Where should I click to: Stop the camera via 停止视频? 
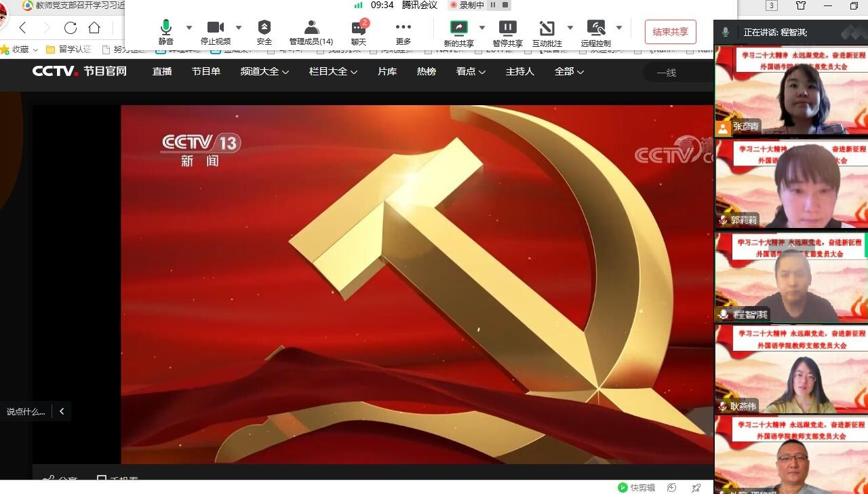click(x=216, y=28)
